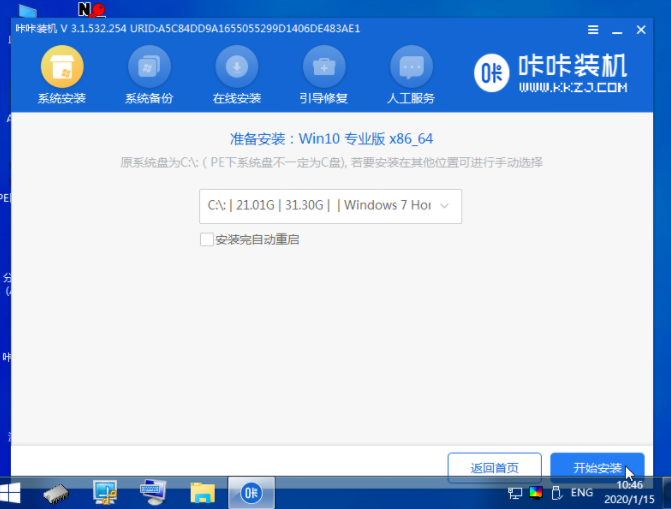This screenshot has width=671, height=509.
Task: Open the 引导修复 (Boot Repair) icon
Action: (x=324, y=68)
